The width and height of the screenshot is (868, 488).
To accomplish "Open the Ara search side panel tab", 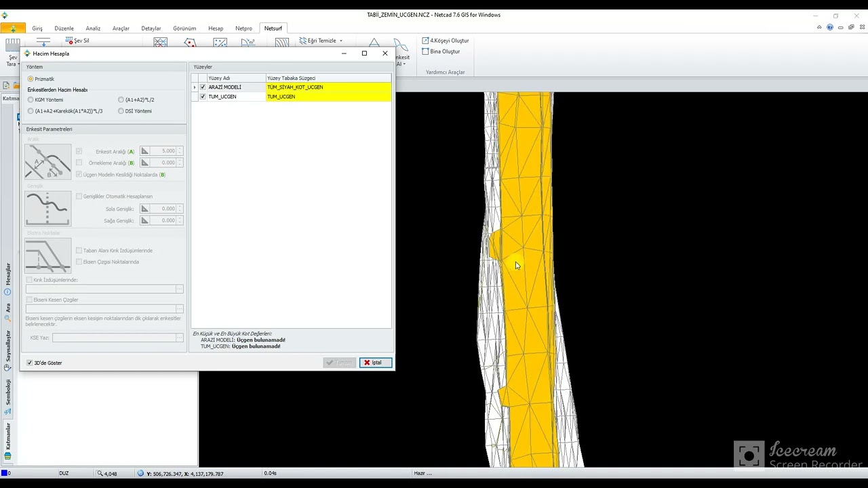I will [8, 312].
